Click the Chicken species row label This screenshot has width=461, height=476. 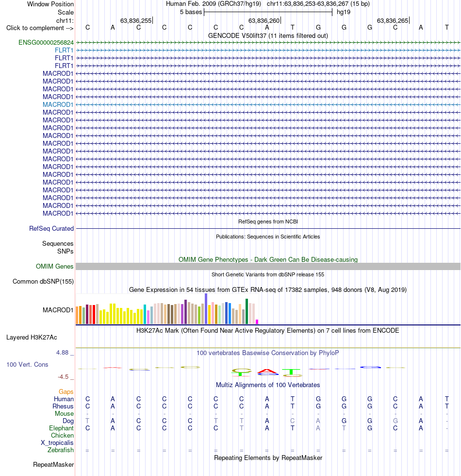pos(62,435)
